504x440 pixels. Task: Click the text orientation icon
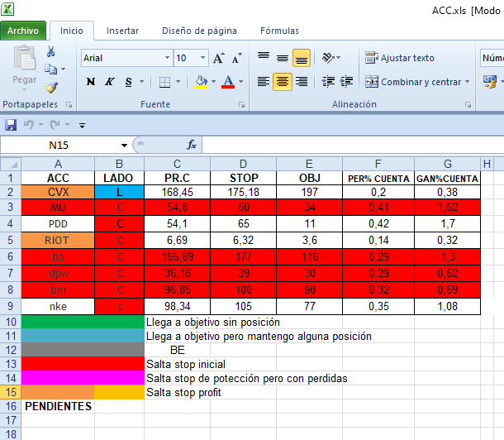328,58
